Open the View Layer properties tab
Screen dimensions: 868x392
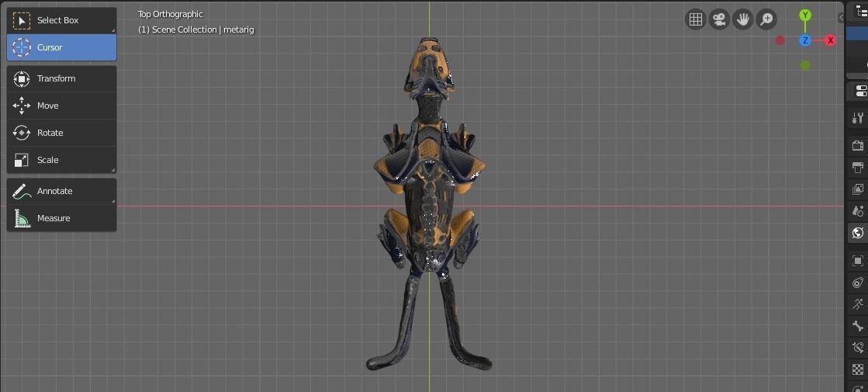click(x=858, y=189)
